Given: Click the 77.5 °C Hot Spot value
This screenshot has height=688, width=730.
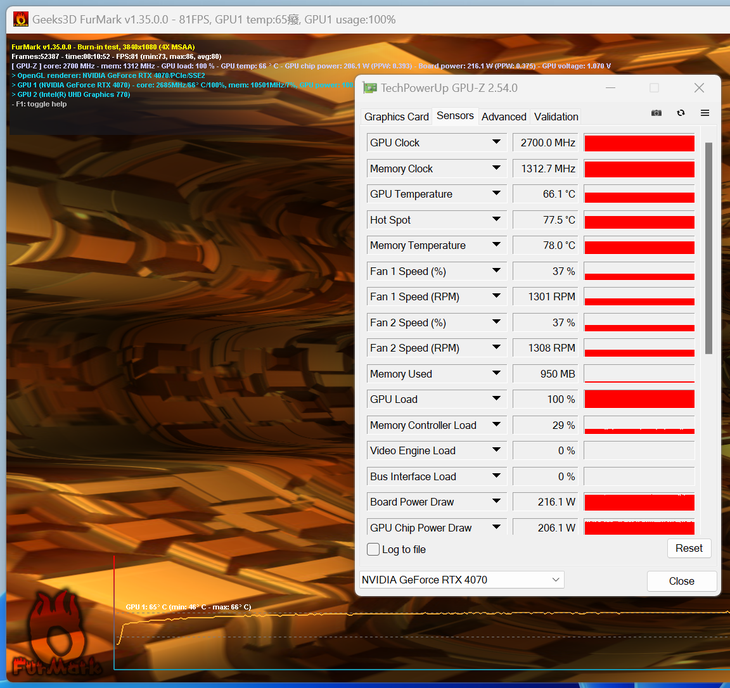Looking at the screenshot, I should pyautogui.click(x=546, y=220).
